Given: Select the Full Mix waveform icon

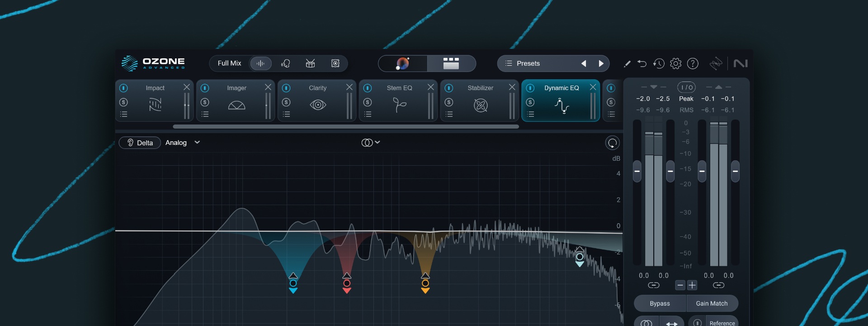Looking at the screenshot, I should [x=260, y=63].
